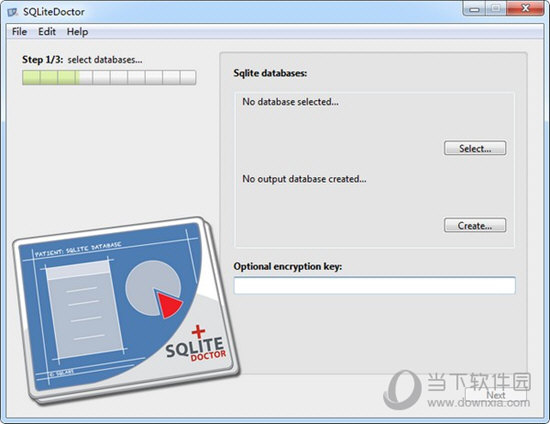Focus the optional encryption key field
Image resolution: width=550 pixels, height=424 pixels.
[375, 285]
